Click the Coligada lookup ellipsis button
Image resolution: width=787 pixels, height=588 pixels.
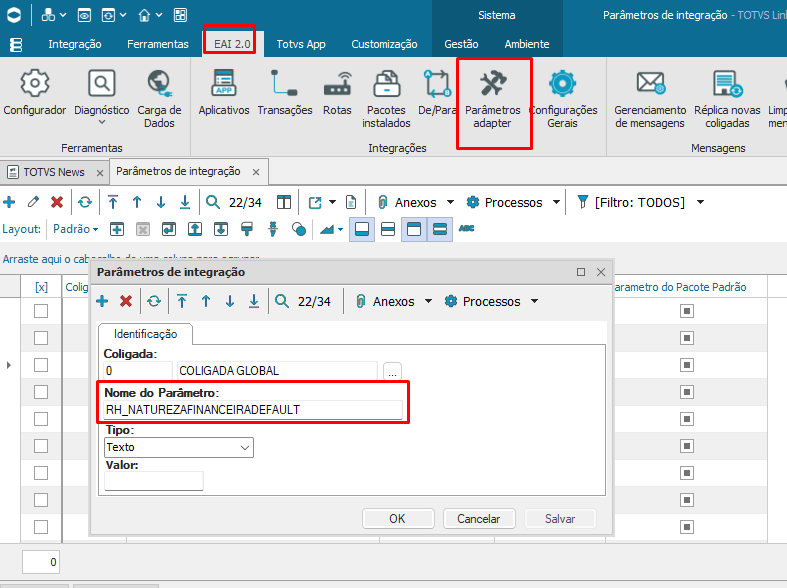pyautogui.click(x=392, y=372)
